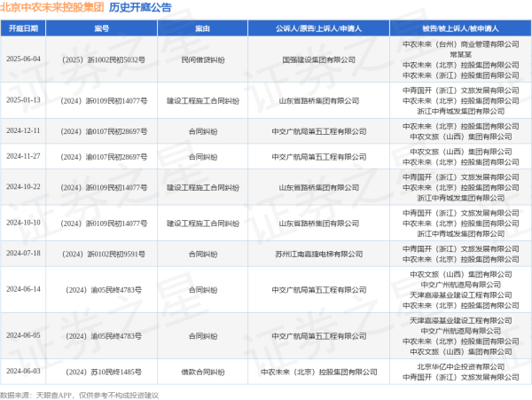The image size is (532, 400).
Task: Select 建设工程施工合同纠纷 in the 2024-10-22 row
Action: pos(202,188)
